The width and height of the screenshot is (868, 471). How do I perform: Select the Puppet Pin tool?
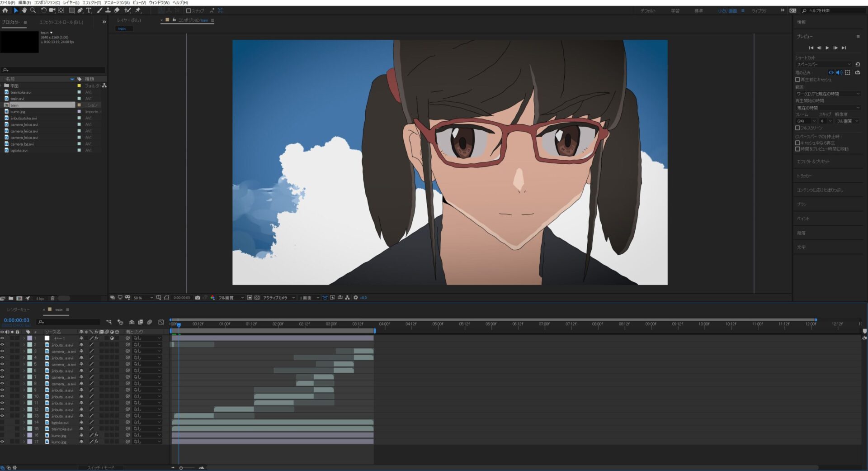tap(138, 10)
